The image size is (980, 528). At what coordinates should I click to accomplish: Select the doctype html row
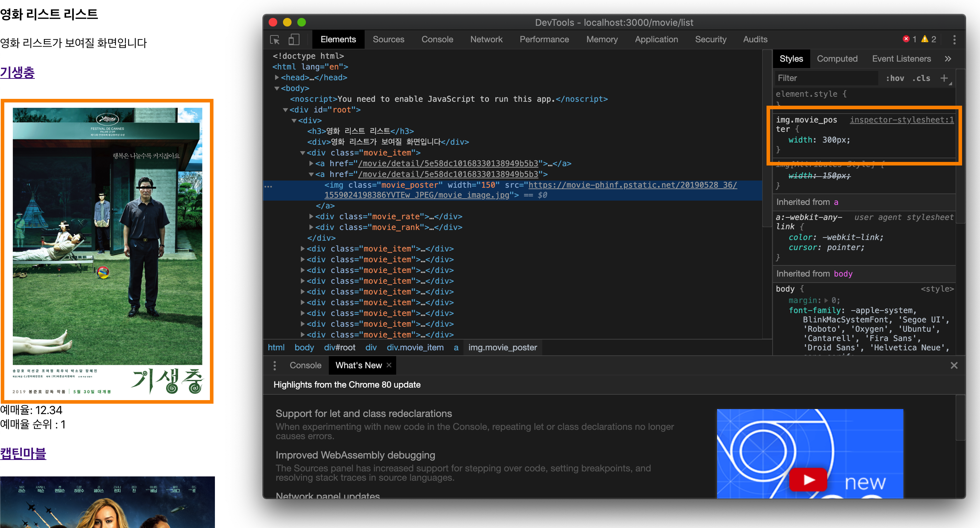(308, 56)
